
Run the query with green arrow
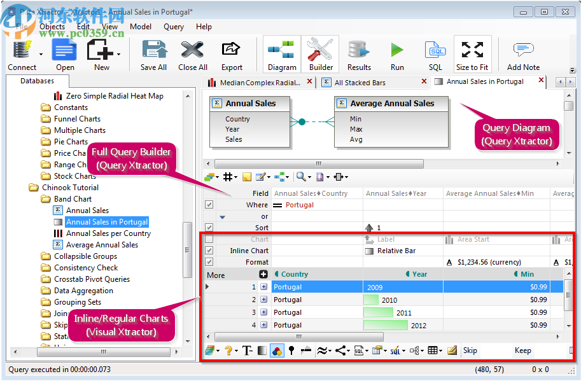coord(397,50)
